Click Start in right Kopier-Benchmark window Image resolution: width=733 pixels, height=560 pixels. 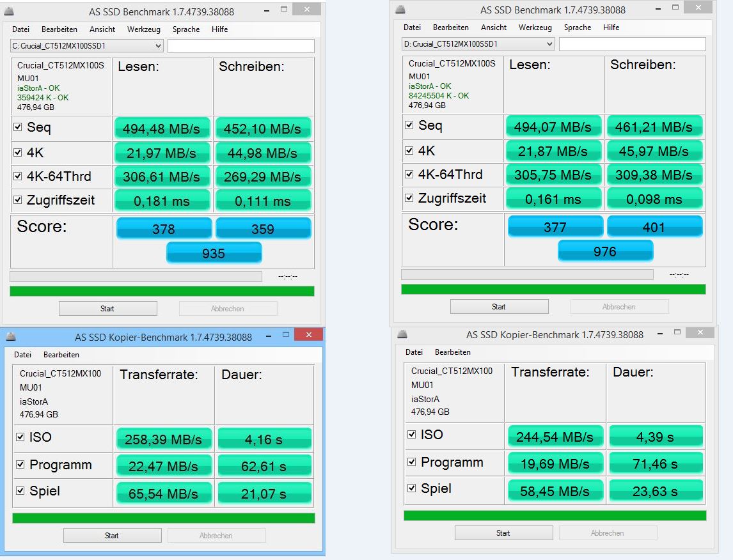504,533
